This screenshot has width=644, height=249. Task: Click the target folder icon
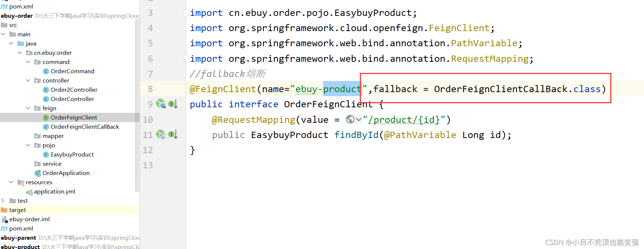point(4,210)
